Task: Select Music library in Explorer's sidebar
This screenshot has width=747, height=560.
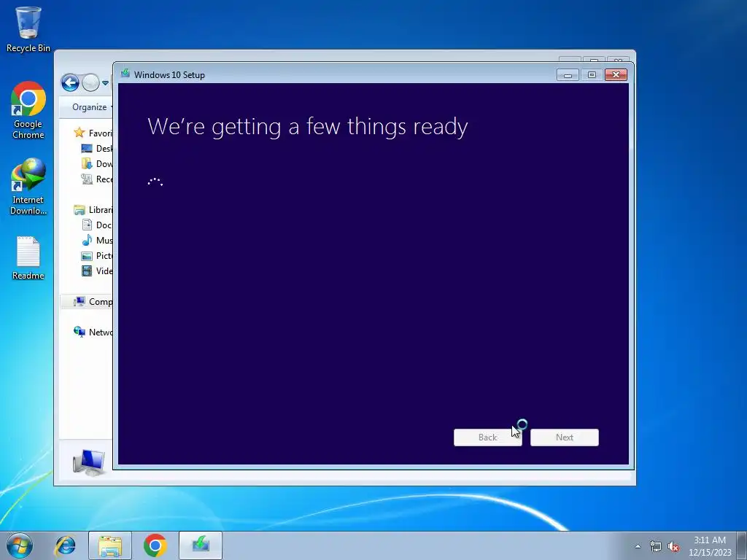Action: coord(97,241)
